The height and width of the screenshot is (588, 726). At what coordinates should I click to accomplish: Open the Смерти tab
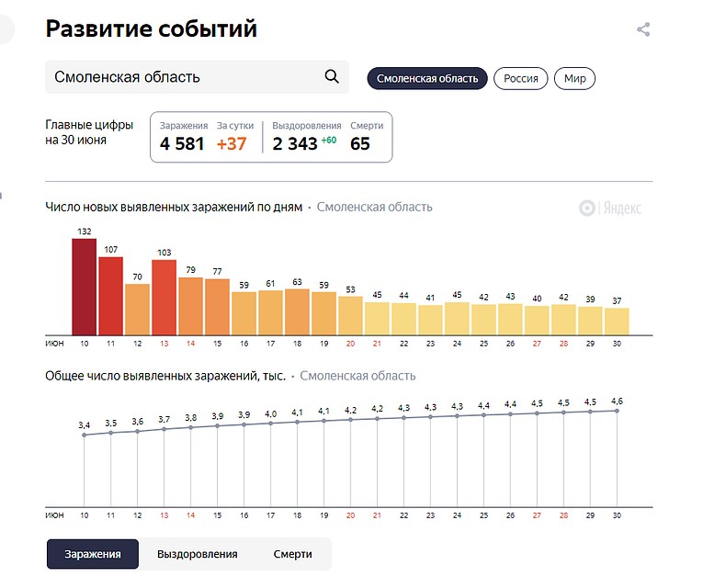click(292, 554)
